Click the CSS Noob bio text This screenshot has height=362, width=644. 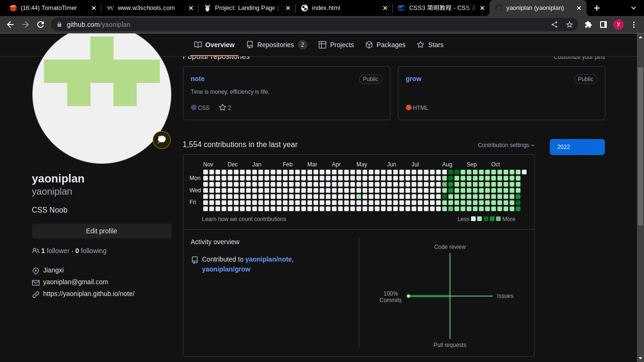coord(50,210)
